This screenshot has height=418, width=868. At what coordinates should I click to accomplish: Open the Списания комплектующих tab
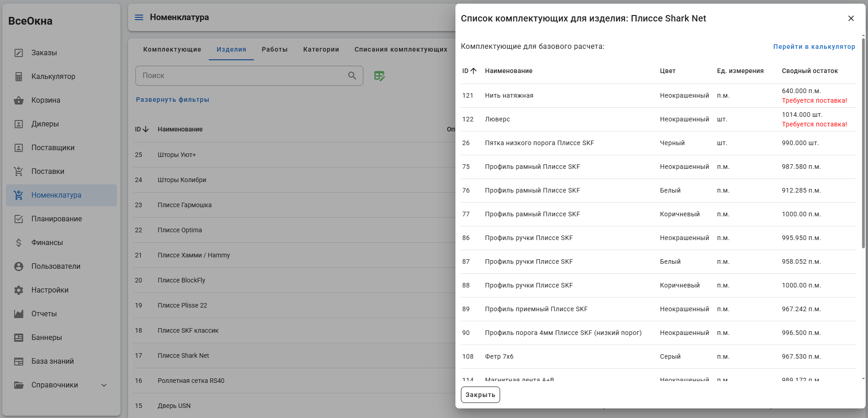[401, 49]
